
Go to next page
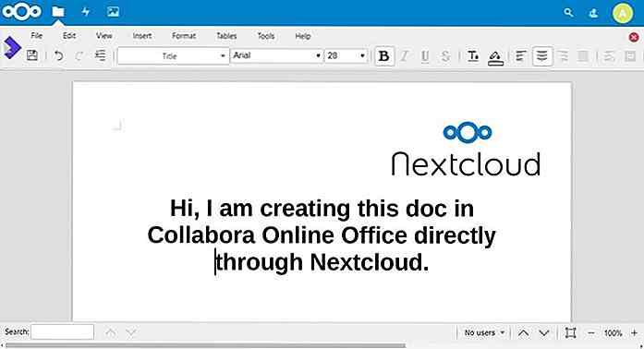click(544, 332)
